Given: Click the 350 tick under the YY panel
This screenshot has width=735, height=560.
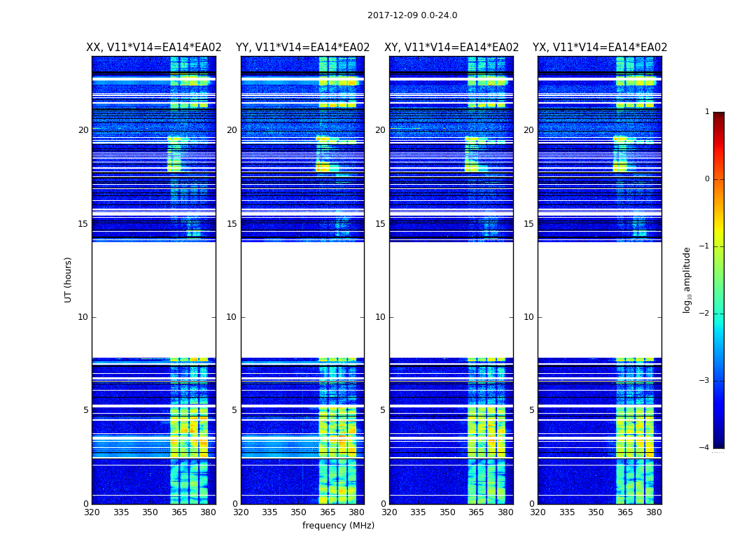Looking at the screenshot, I should point(299,512).
